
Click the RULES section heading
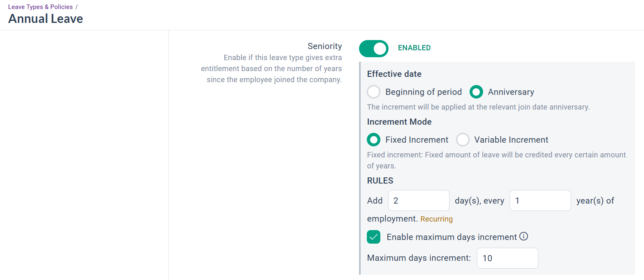[380, 181]
